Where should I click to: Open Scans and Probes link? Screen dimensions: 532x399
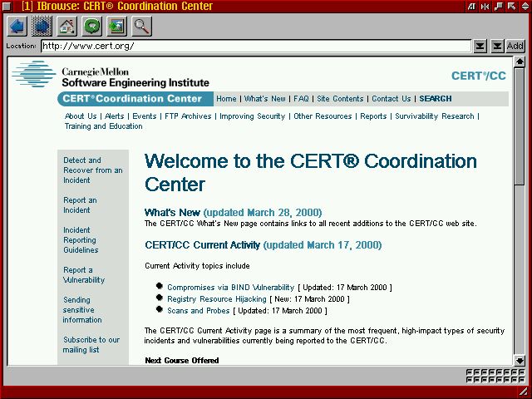(199, 310)
